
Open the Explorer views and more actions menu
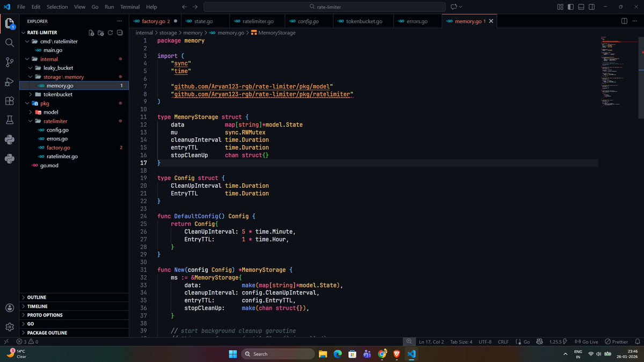(x=119, y=21)
